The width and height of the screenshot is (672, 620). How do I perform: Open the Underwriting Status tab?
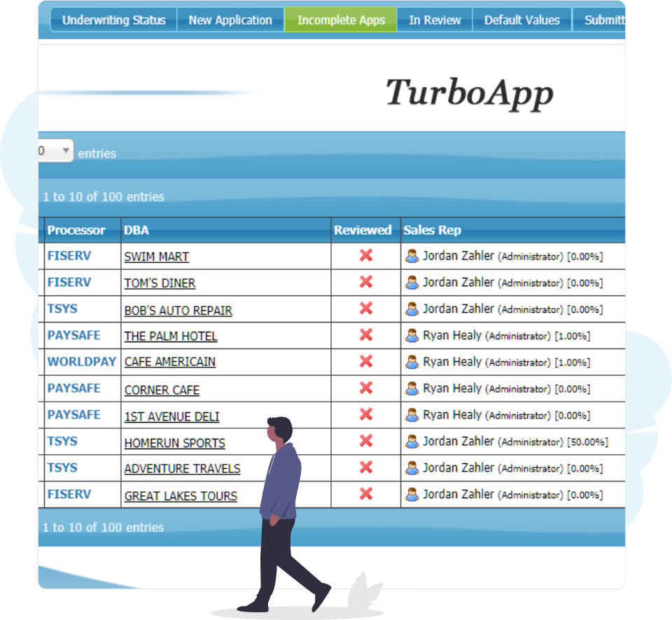[113, 20]
